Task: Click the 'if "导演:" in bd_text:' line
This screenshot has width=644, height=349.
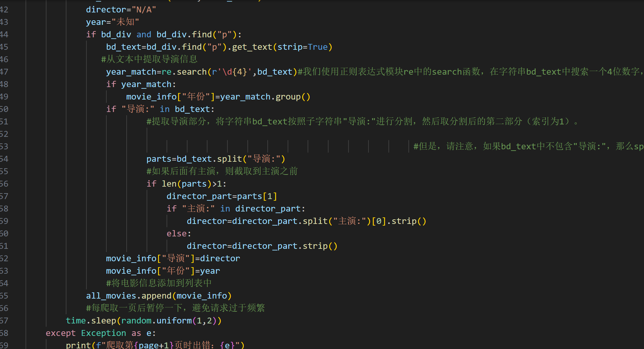Action: coord(160,109)
